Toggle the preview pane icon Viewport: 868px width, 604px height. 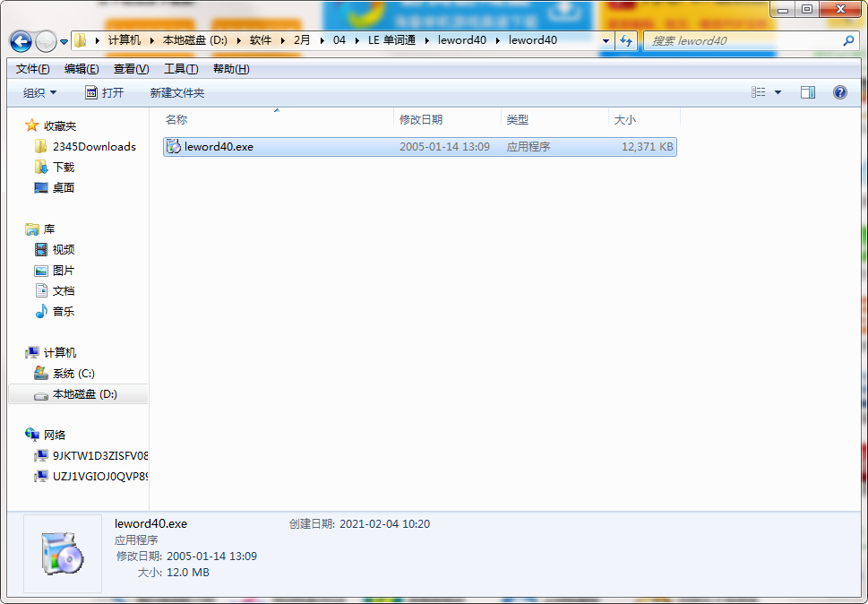[x=808, y=92]
